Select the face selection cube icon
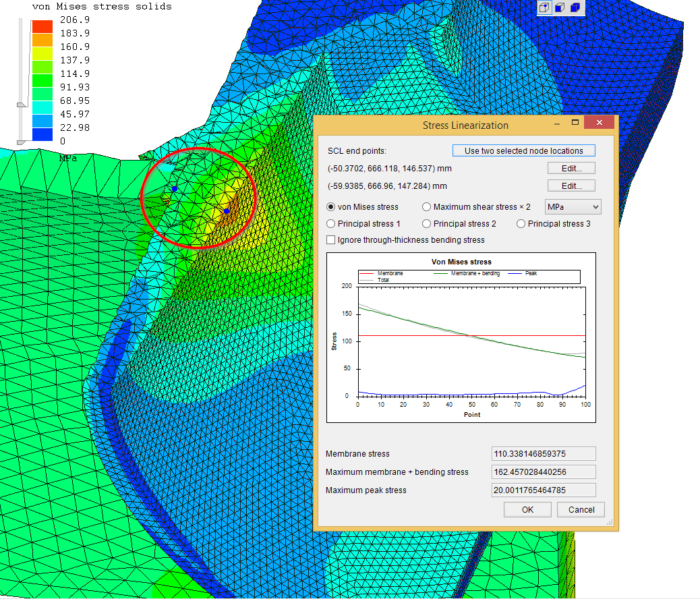This screenshot has width=700, height=599. click(x=560, y=7)
